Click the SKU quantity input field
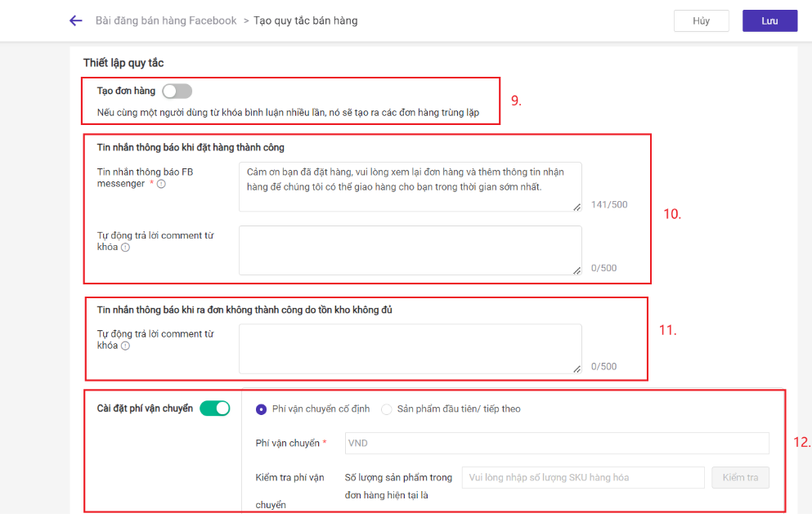 click(582, 477)
